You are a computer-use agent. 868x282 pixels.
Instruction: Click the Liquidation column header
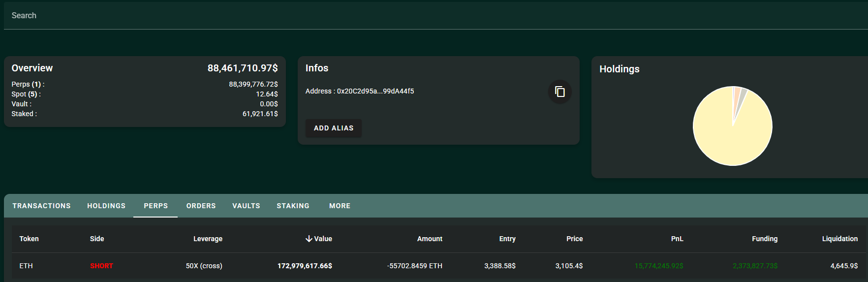point(839,239)
